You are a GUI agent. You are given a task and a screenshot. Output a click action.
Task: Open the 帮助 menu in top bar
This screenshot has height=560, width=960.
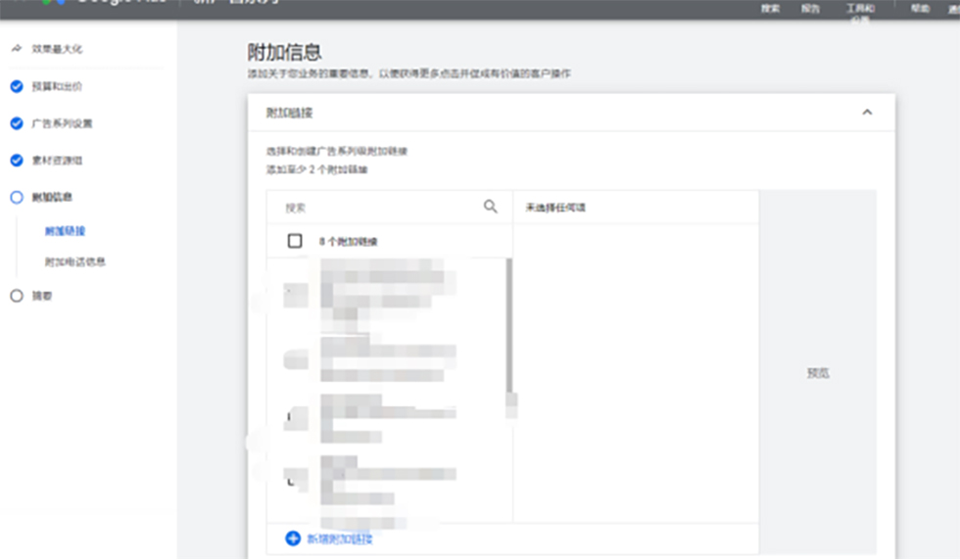[920, 8]
